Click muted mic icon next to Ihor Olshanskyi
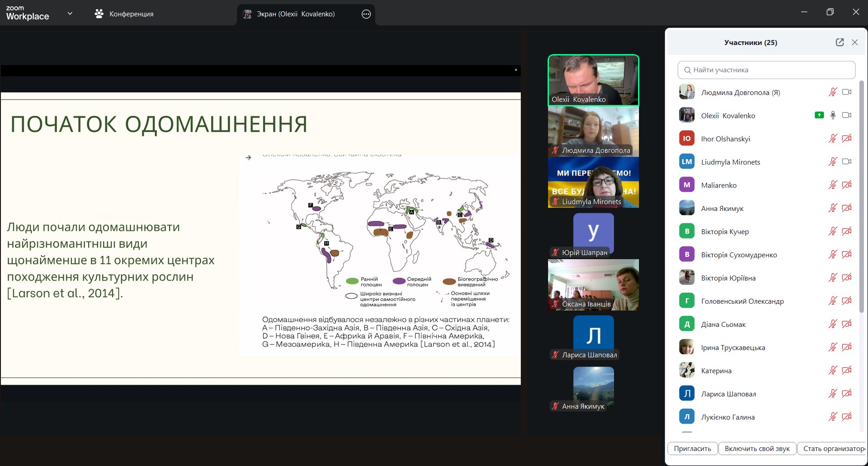Image resolution: width=868 pixels, height=466 pixels. 833,139
